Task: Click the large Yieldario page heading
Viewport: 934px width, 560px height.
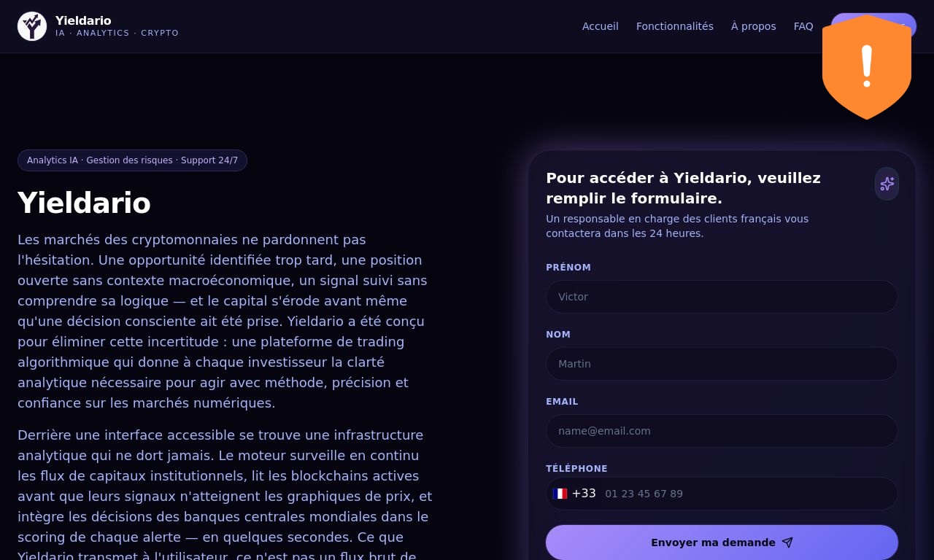Action: 84,203
